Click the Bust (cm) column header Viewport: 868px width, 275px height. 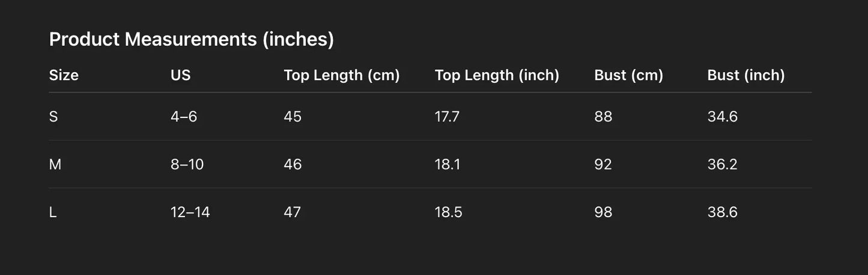click(628, 75)
